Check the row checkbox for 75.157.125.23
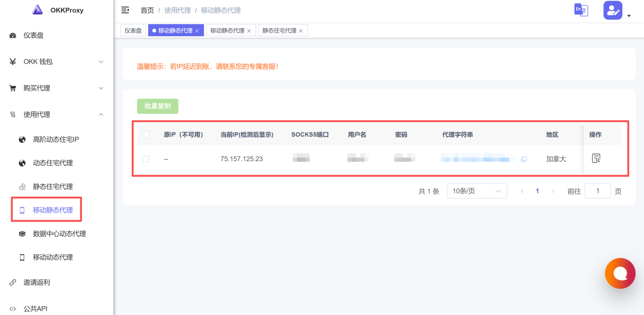The height and width of the screenshot is (315, 644). click(x=146, y=159)
